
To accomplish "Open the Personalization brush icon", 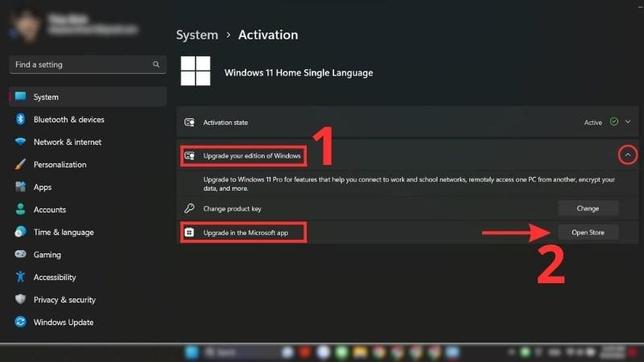I will (x=21, y=165).
